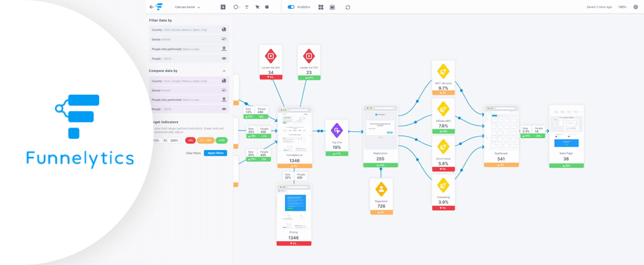Image resolution: width=644 pixels, height=265 pixels.
Task: Click the red indicator pill
Action: coord(190,140)
